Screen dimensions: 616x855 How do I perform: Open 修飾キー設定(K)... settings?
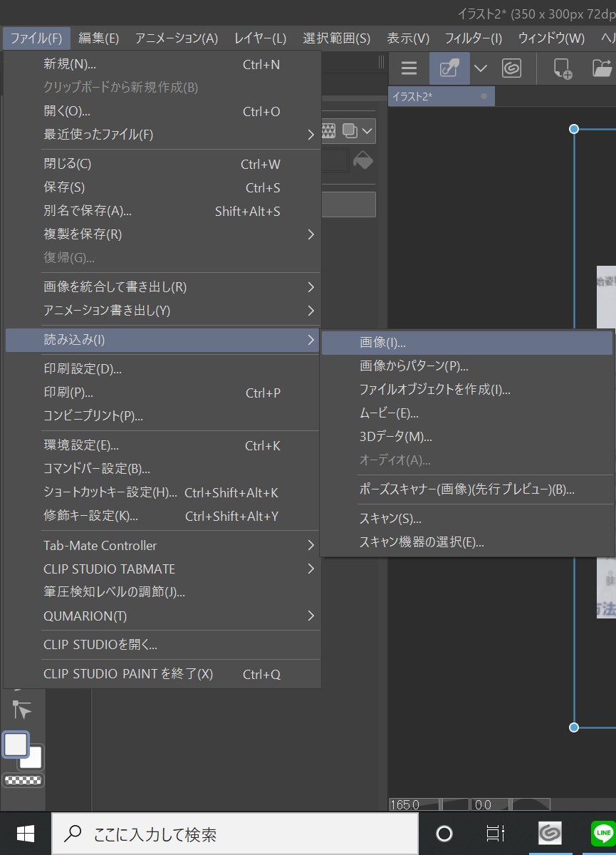point(162,517)
